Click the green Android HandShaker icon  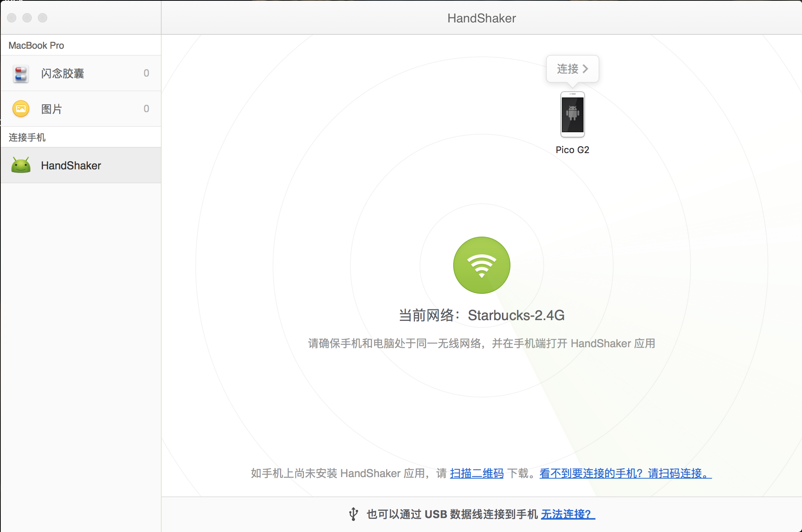coord(21,165)
